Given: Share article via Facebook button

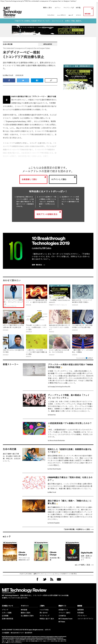Looking at the screenshot, I should coord(9,80).
